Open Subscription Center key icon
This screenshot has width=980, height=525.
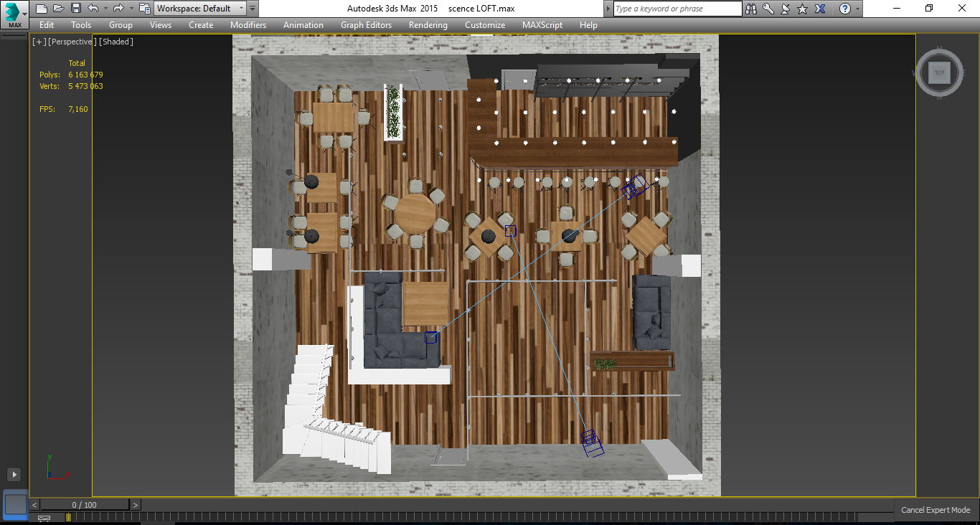click(x=768, y=9)
